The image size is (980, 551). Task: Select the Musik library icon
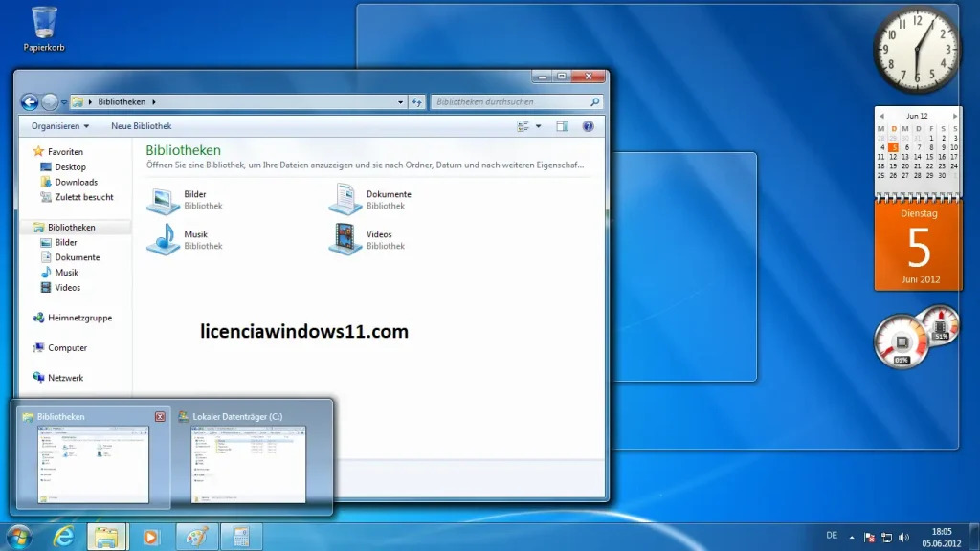pyautogui.click(x=163, y=240)
